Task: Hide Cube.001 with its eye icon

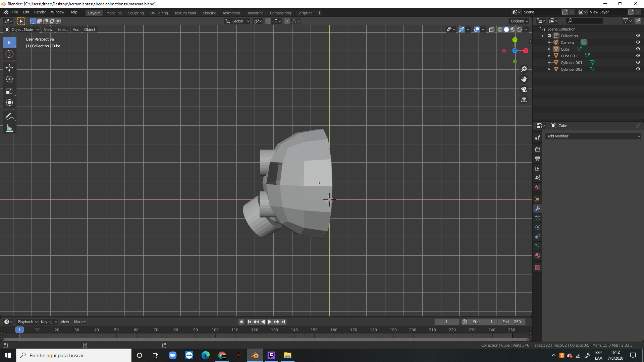Action: (638, 56)
